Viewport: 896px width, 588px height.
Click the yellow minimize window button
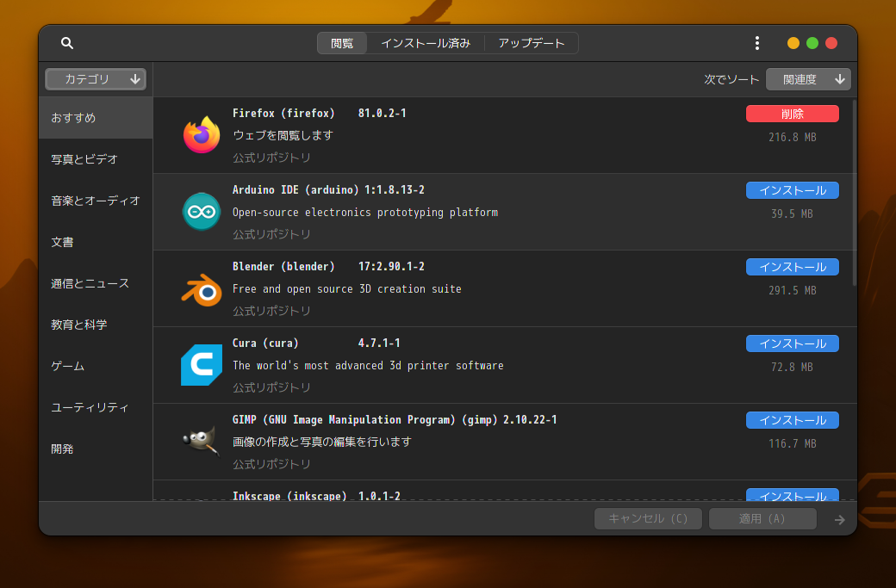pyautogui.click(x=793, y=43)
